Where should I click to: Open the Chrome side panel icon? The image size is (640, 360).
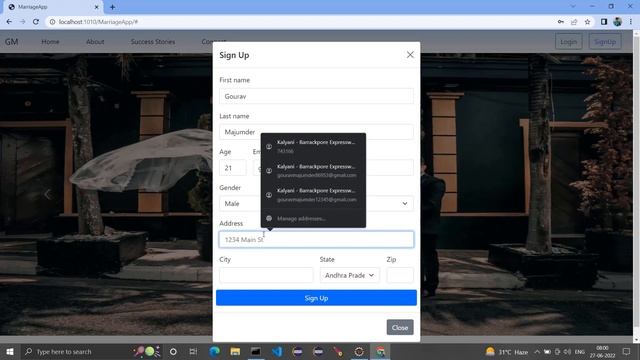[604, 22]
